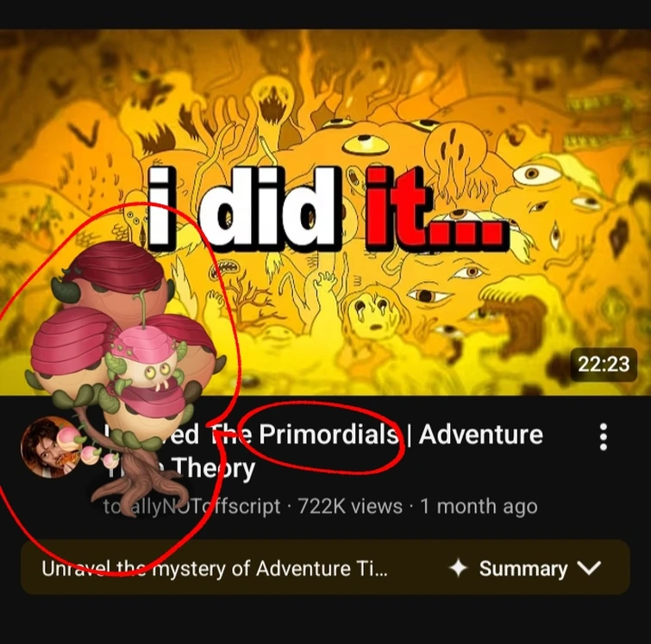Click the topmost maroon pod of the tree monster

[x=114, y=274]
